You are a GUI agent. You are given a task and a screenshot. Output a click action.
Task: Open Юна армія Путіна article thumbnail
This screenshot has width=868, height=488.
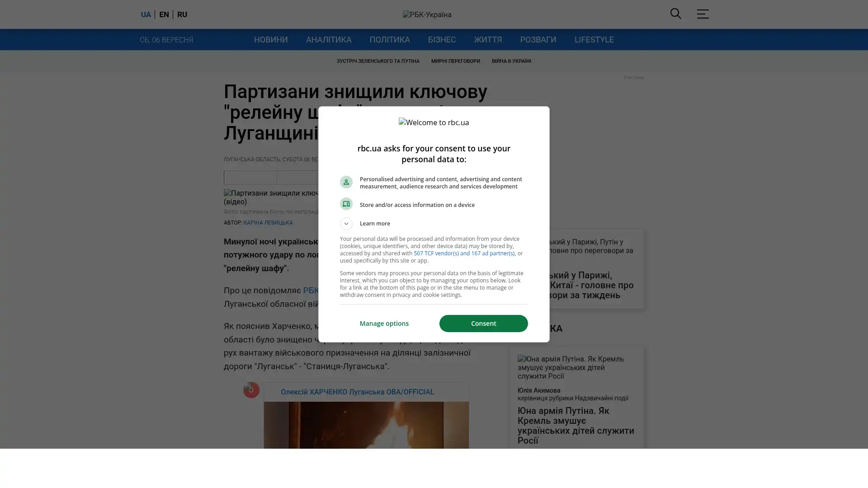(x=576, y=367)
